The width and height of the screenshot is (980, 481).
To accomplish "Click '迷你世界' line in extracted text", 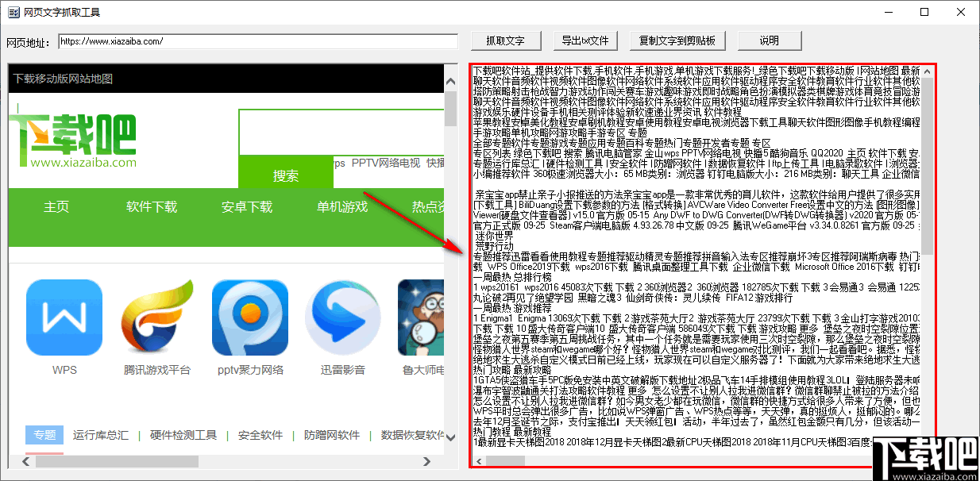I will coord(494,236).
